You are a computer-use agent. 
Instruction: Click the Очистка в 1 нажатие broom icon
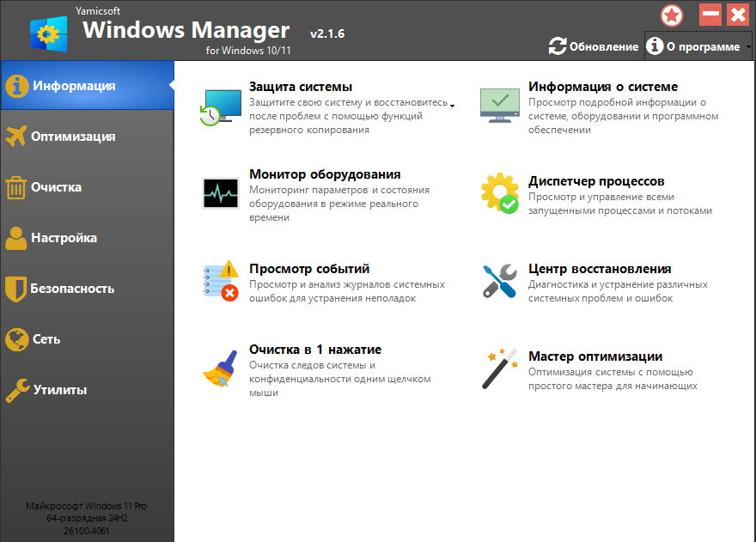click(x=220, y=368)
